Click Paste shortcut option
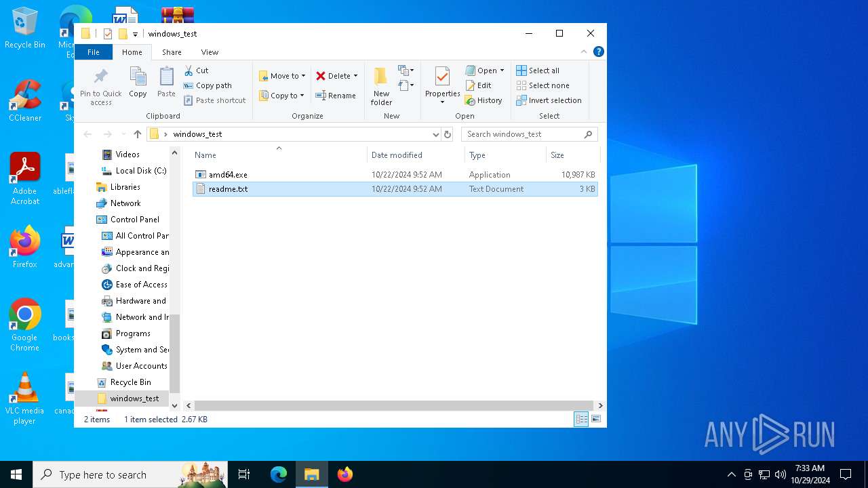The height and width of the screenshot is (488, 868). 215,100
